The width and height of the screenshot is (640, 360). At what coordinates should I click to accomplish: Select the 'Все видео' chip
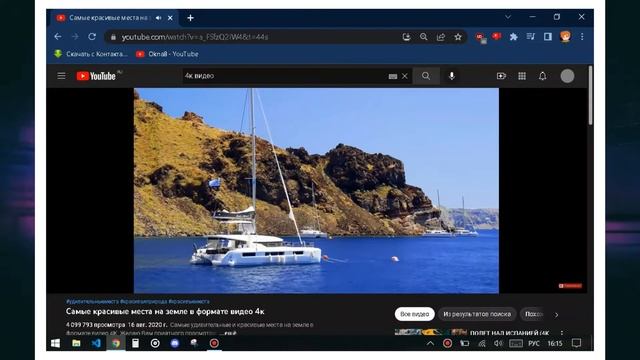point(414,314)
